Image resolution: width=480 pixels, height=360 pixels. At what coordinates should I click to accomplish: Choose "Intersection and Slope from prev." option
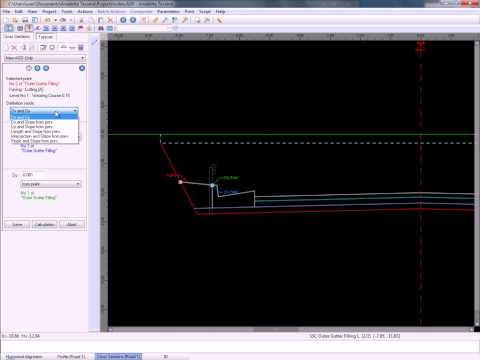[39, 136]
